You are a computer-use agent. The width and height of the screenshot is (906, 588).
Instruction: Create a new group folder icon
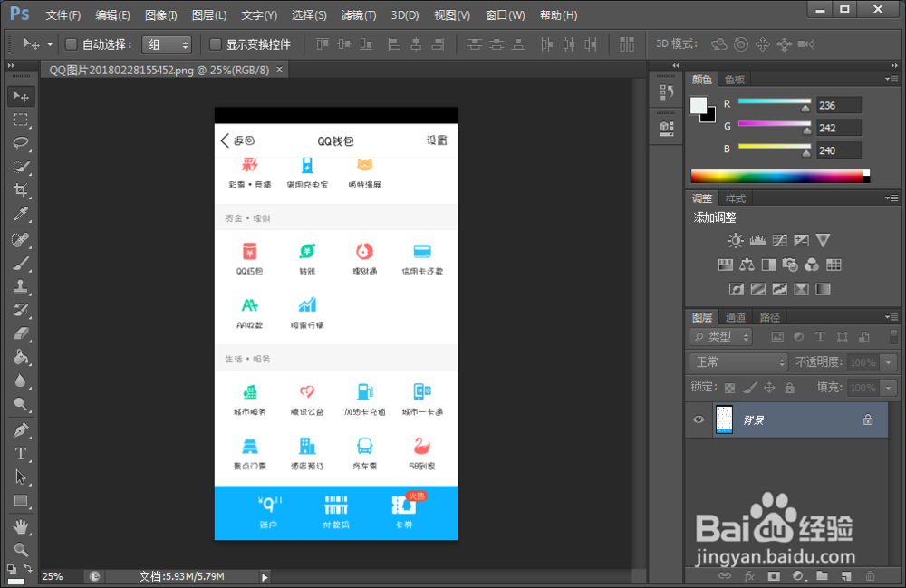click(822, 576)
